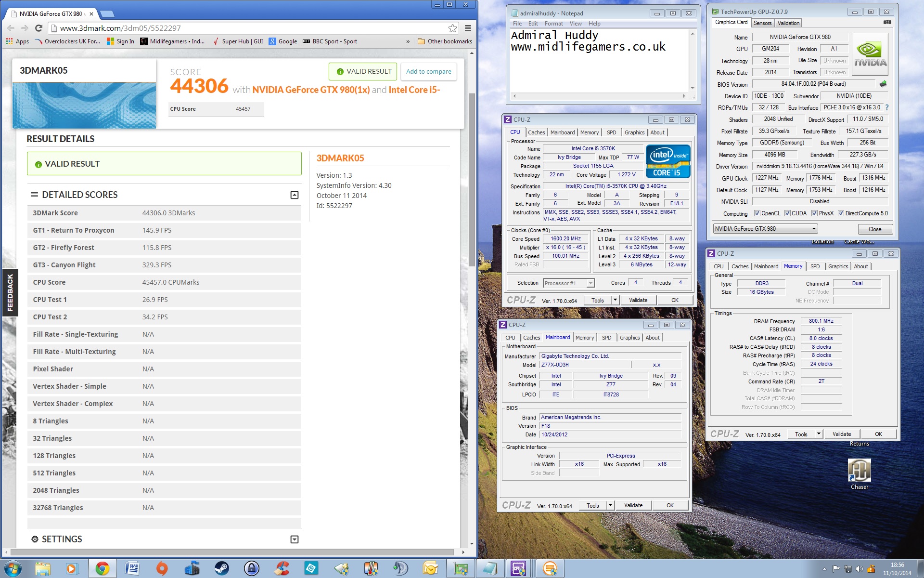
Task: Open a new Chrome tab
Action: point(106,13)
